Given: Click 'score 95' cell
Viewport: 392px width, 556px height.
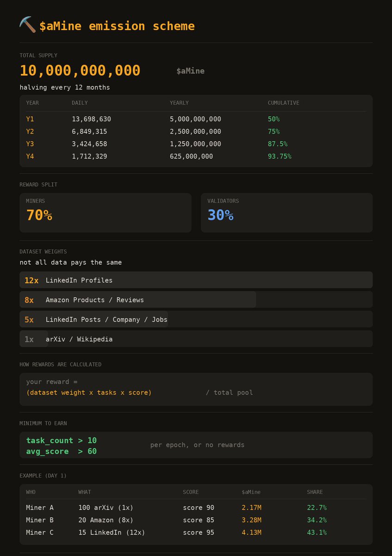Looking at the screenshot, I should point(199,532).
